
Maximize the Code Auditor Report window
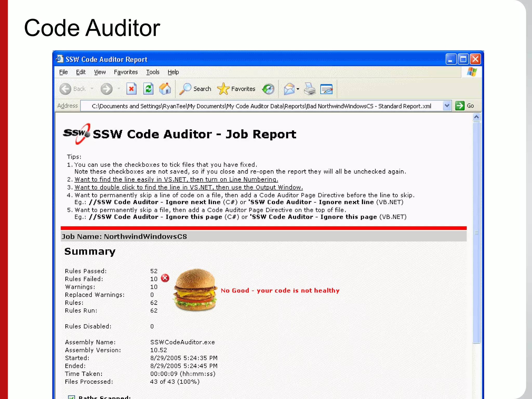pos(463,59)
